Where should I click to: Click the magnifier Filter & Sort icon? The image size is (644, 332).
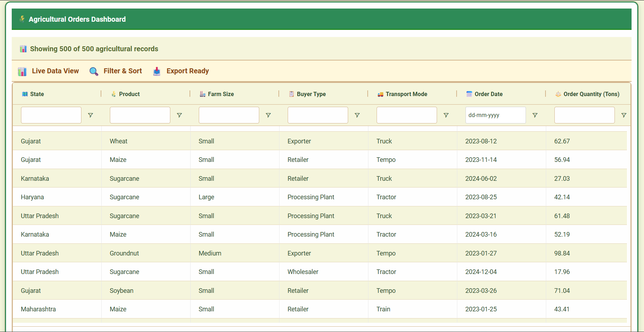point(94,71)
